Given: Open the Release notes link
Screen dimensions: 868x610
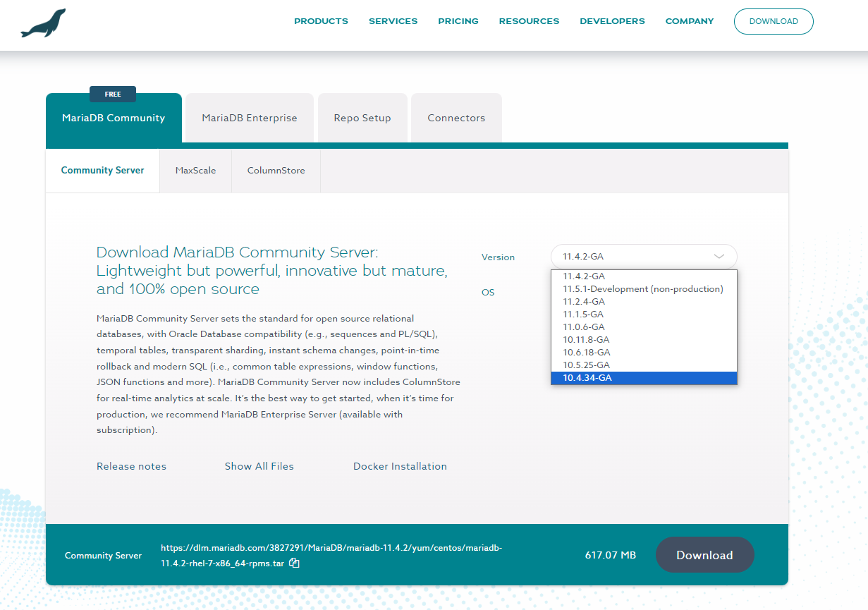Looking at the screenshot, I should click(131, 466).
